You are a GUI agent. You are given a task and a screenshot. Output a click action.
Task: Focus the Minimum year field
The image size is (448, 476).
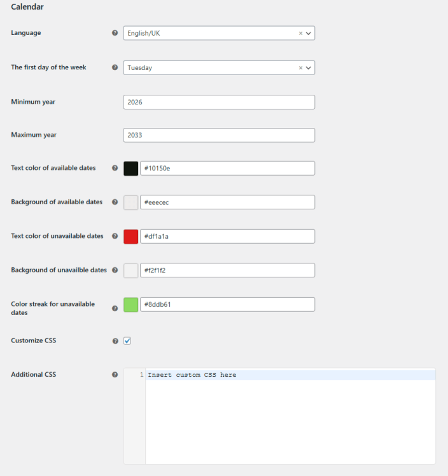click(x=219, y=102)
